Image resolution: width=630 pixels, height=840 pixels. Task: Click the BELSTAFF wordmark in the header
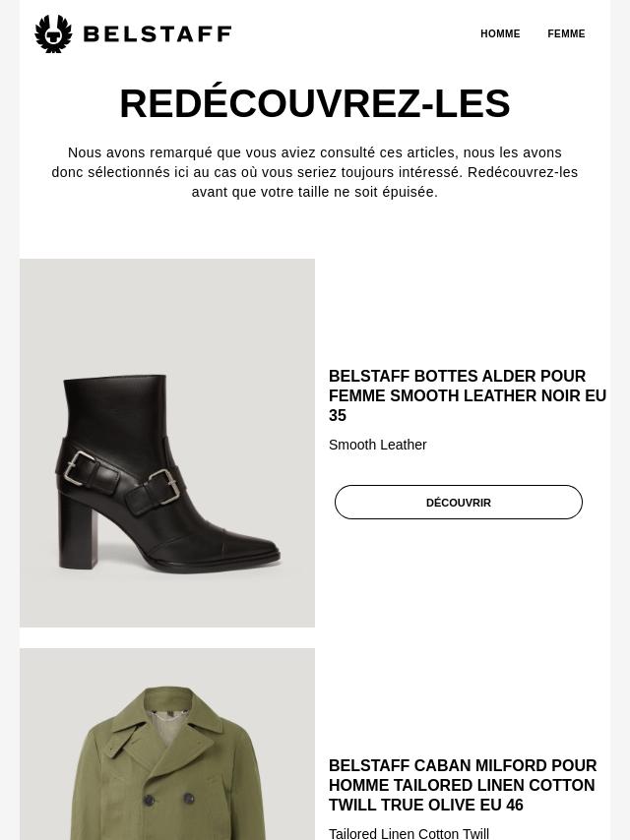pyautogui.click(x=157, y=33)
